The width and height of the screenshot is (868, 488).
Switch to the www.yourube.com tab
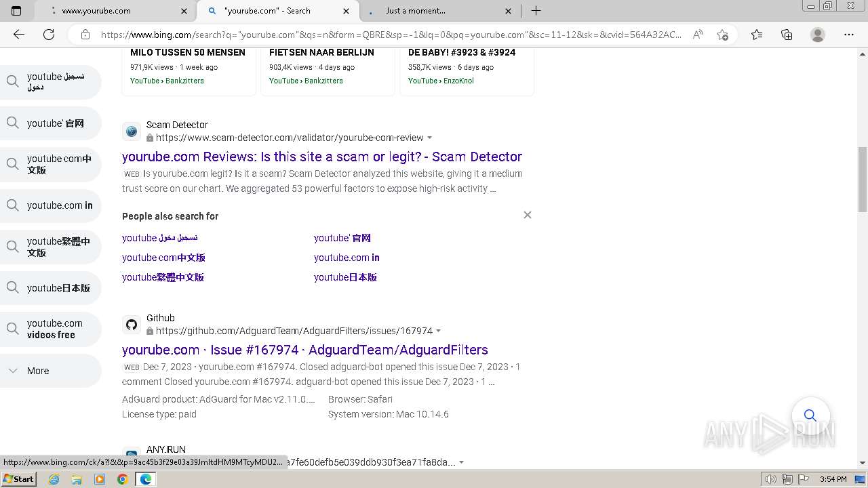(x=115, y=11)
